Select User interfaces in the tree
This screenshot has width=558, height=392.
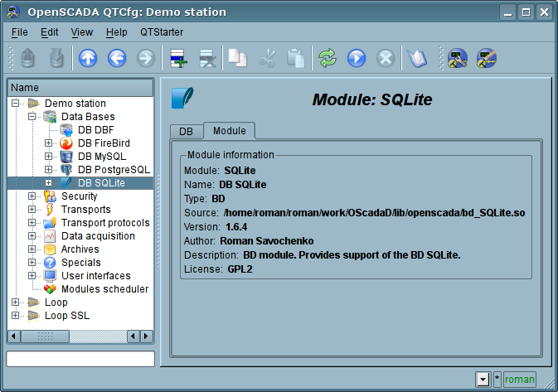point(96,276)
